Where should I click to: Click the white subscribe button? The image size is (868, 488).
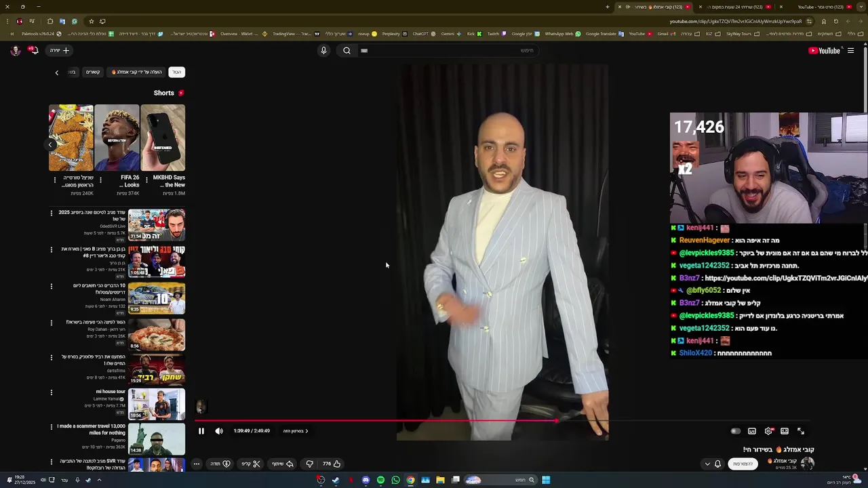pos(743,464)
